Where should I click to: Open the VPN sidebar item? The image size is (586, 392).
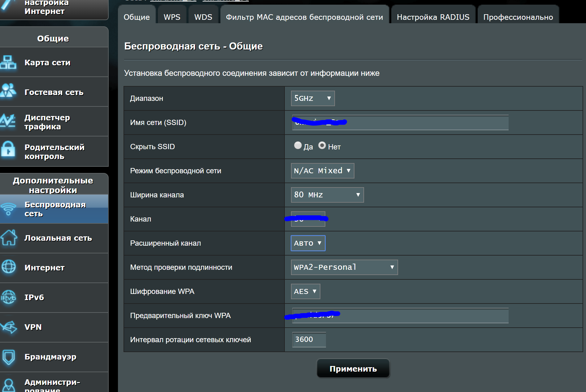pyautogui.click(x=33, y=327)
